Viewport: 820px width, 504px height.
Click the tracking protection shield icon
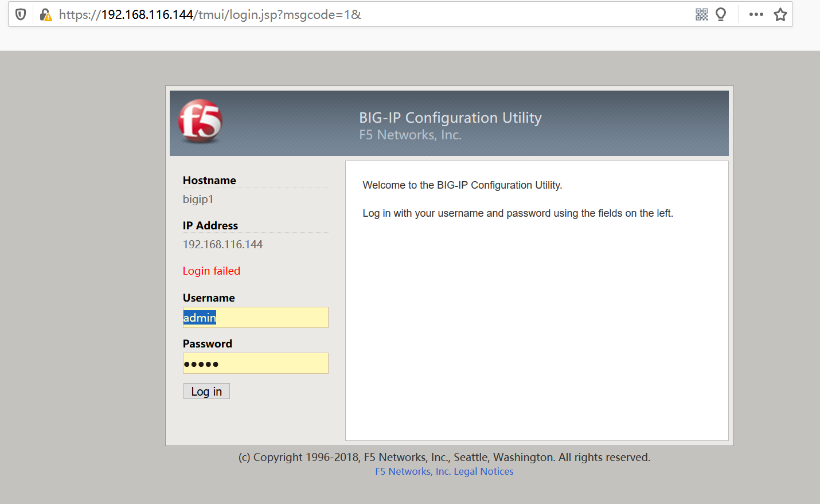[x=21, y=14]
